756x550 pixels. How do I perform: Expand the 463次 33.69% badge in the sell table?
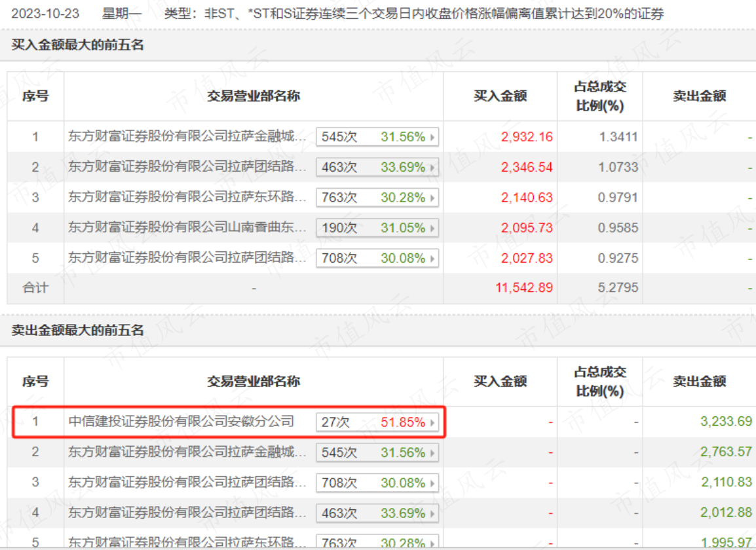click(x=377, y=513)
